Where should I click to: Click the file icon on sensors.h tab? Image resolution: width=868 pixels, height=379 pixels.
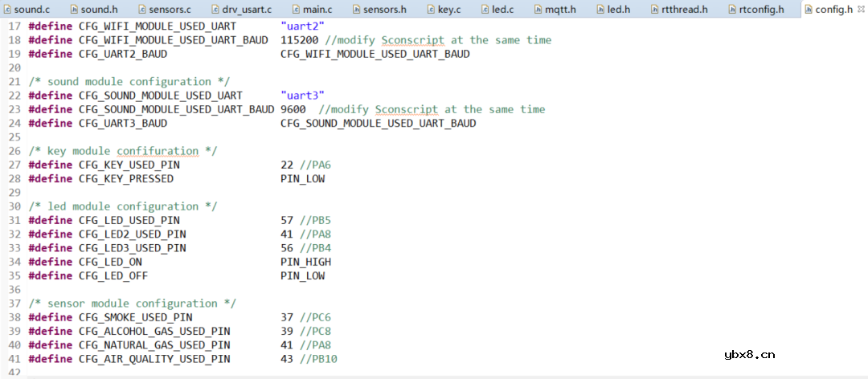tap(356, 10)
